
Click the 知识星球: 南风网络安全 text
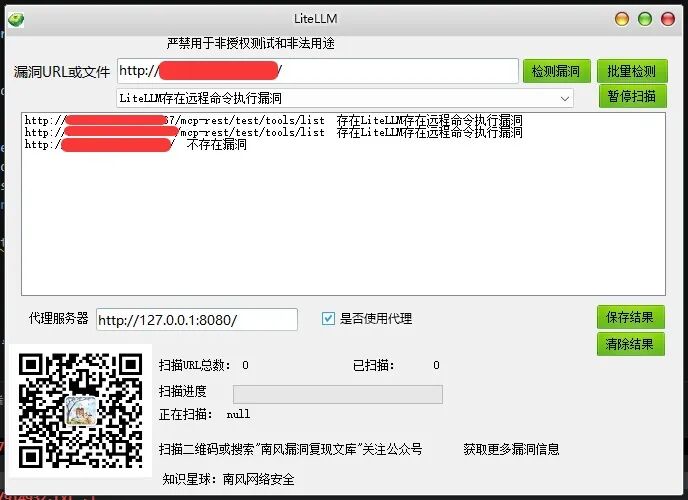pyautogui.click(x=228, y=479)
